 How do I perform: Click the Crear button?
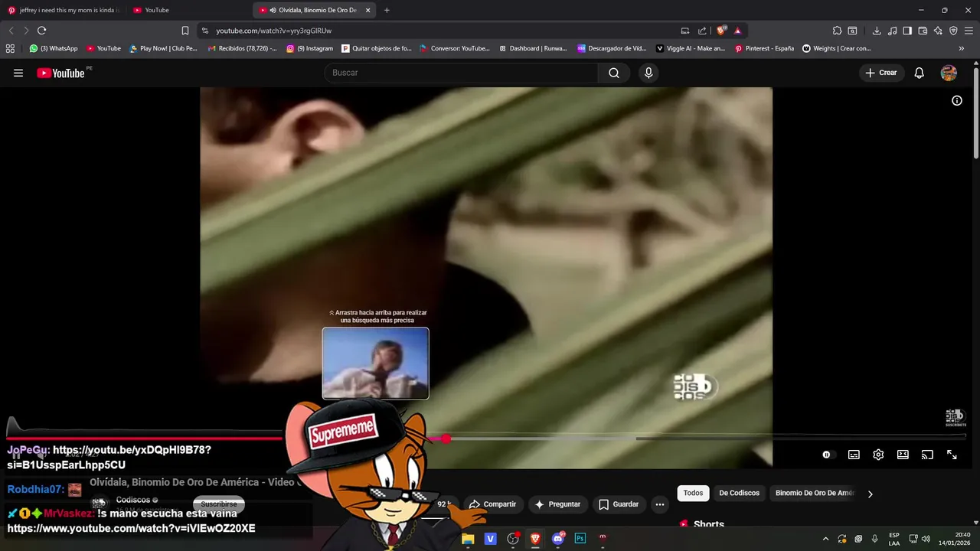coord(880,73)
